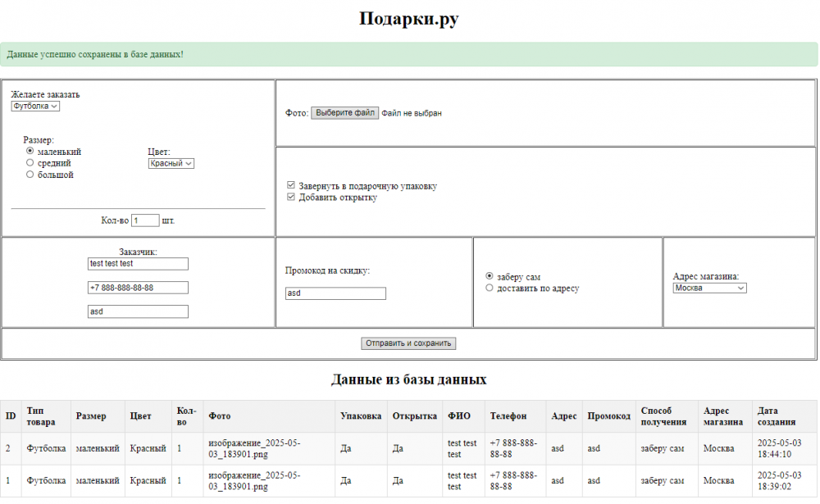Open the product type dropdown showing Футболка
Screen dimensions: 820x504
(x=35, y=106)
